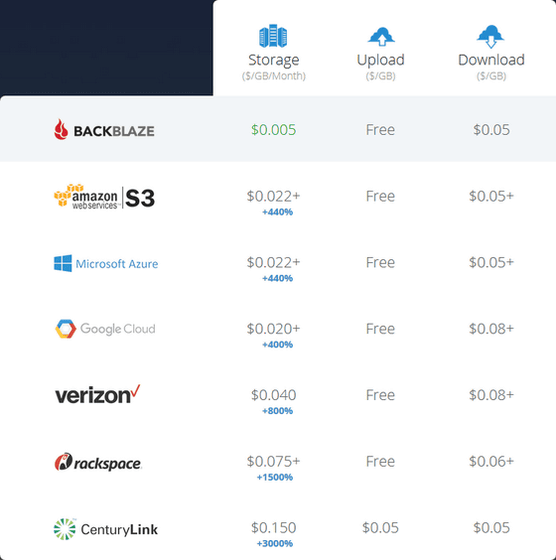Click the +3000% label under CenturyLink
This screenshot has height=560, width=556.
[x=275, y=544]
